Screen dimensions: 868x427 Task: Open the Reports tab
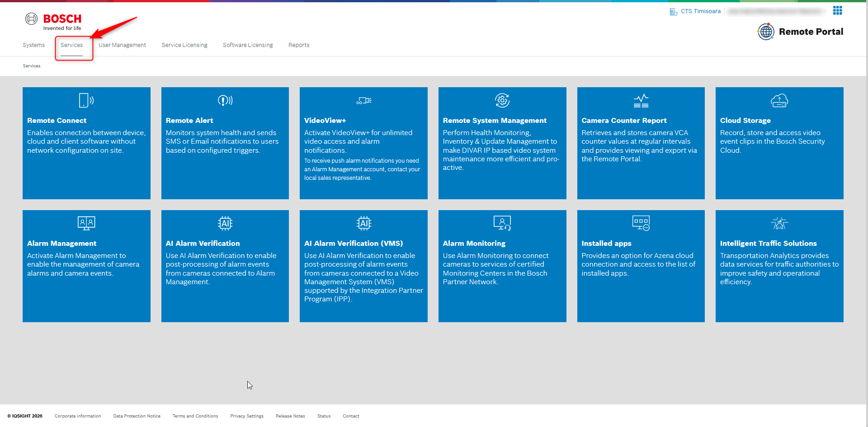[x=299, y=45]
